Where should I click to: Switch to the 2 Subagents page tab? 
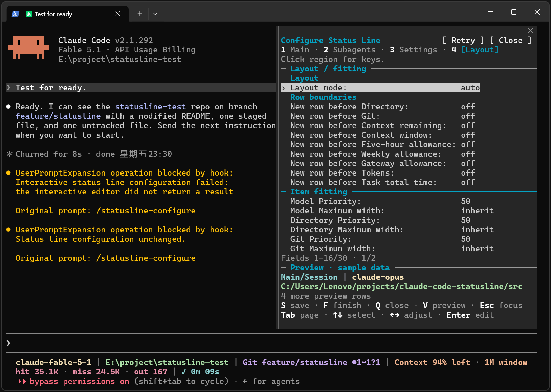tap(349, 50)
